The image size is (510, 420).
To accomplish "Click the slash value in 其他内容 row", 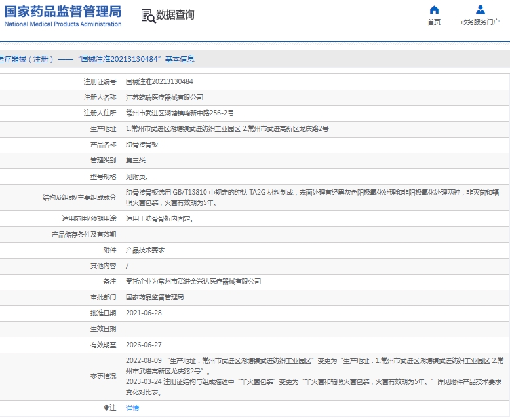I will [127, 266].
